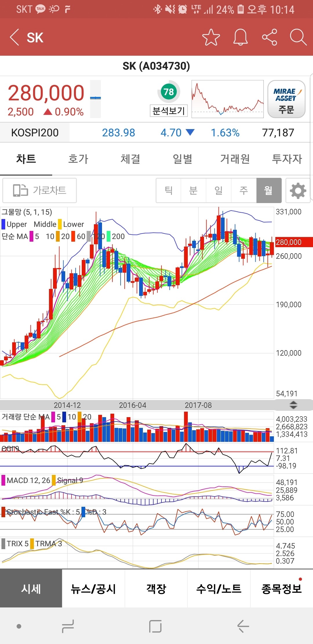Open stock search with magnifier icon

click(298, 37)
